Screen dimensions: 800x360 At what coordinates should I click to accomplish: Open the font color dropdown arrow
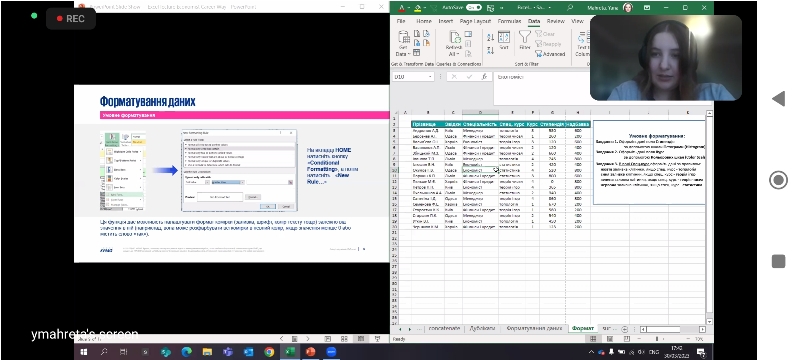pos(409,8)
